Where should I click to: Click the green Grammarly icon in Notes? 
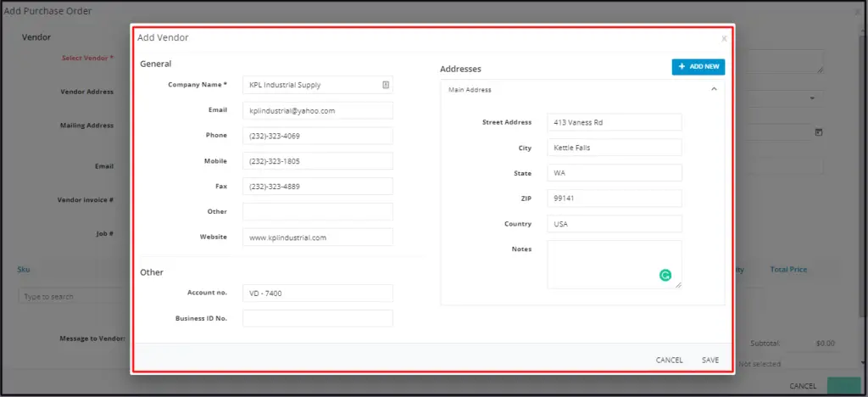coord(665,275)
